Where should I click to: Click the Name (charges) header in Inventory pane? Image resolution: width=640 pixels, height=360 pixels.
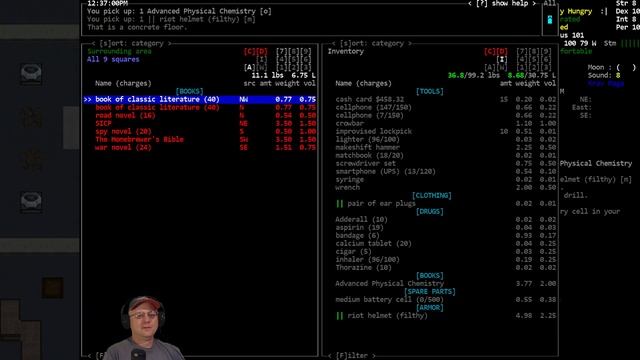coord(363,83)
